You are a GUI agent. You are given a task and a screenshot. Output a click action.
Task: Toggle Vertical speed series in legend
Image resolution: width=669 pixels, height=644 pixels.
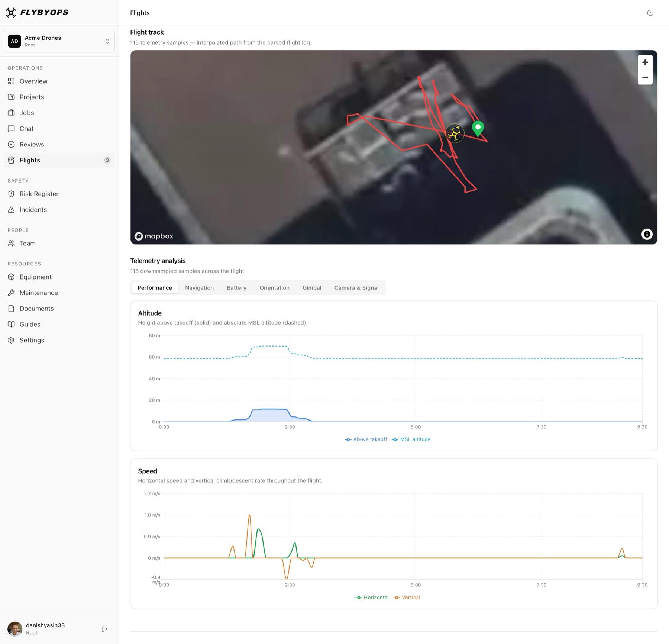click(x=407, y=598)
